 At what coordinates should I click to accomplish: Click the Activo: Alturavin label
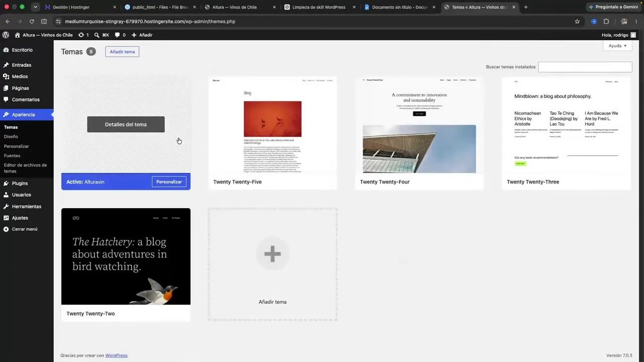click(86, 182)
